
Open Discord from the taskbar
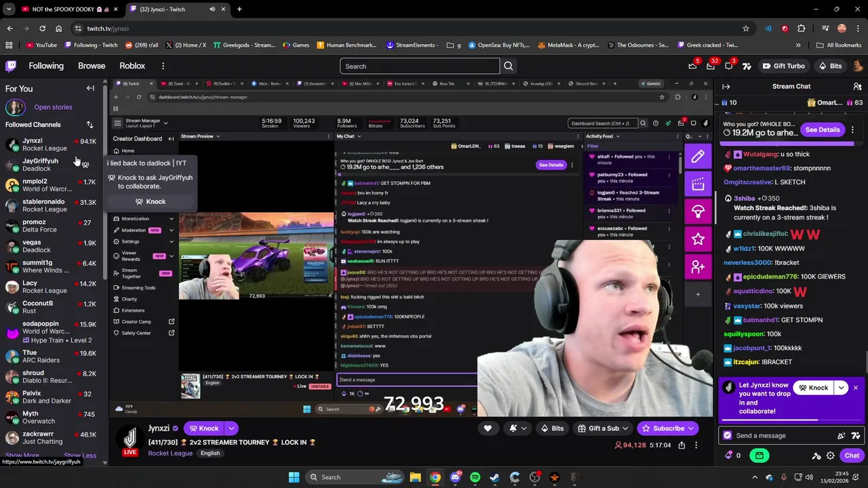click(455, 477)
